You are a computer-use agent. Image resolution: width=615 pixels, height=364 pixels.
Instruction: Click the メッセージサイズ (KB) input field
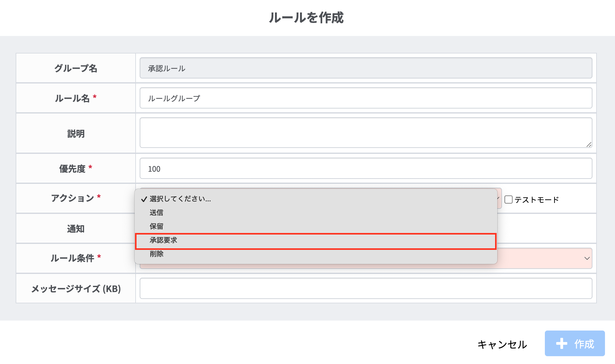tap(366, 288)
